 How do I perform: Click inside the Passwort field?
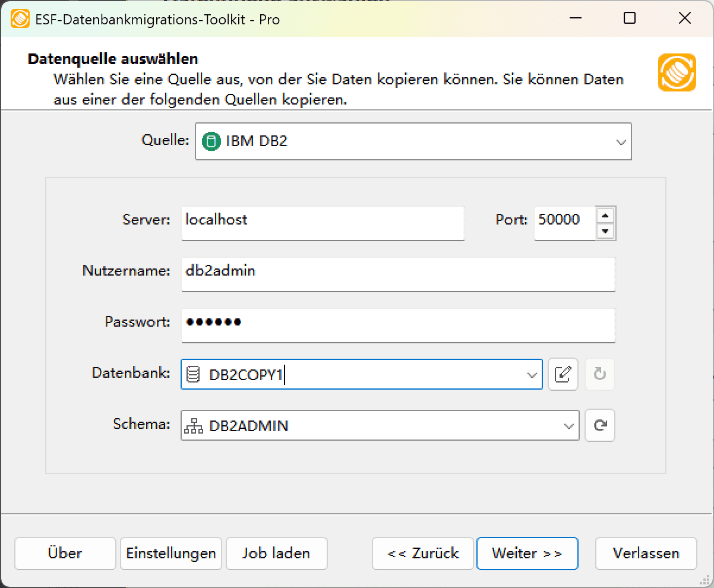398,325
